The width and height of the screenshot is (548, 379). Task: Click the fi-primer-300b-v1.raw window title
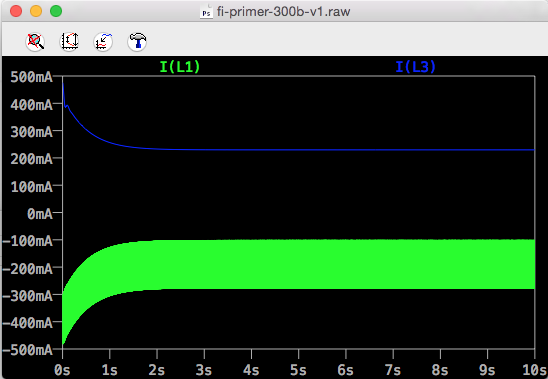point(283,12)
